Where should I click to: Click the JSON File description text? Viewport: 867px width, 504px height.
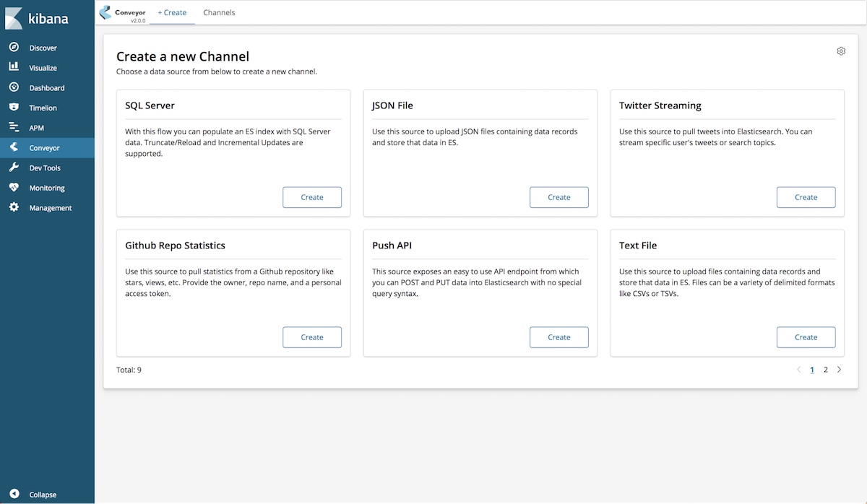(x=475, y=137)
